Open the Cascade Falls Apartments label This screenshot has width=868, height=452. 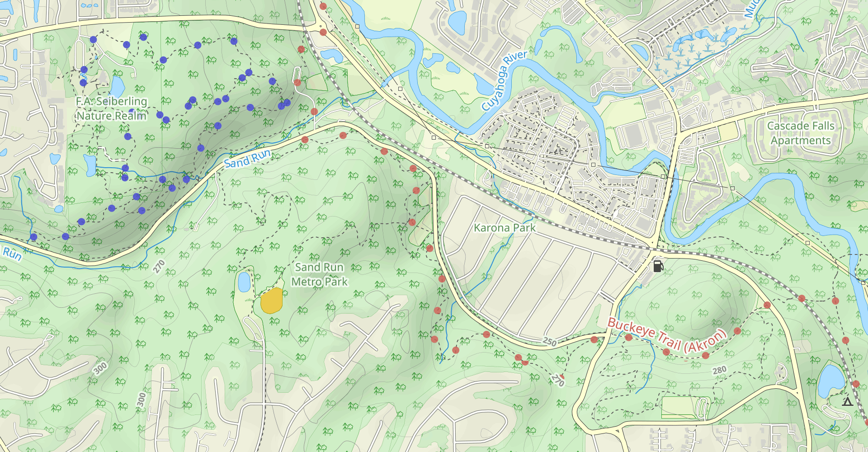point(801,133)
